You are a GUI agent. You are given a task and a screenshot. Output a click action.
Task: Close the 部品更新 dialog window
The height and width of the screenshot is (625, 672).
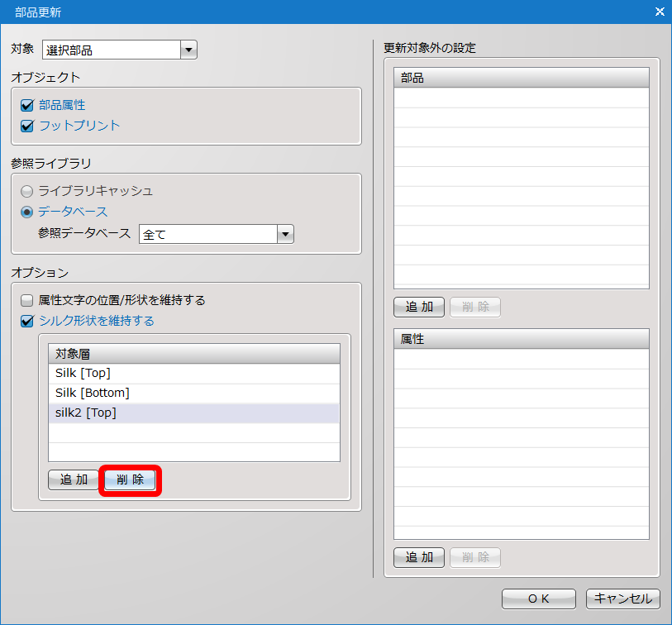point(659,12)
